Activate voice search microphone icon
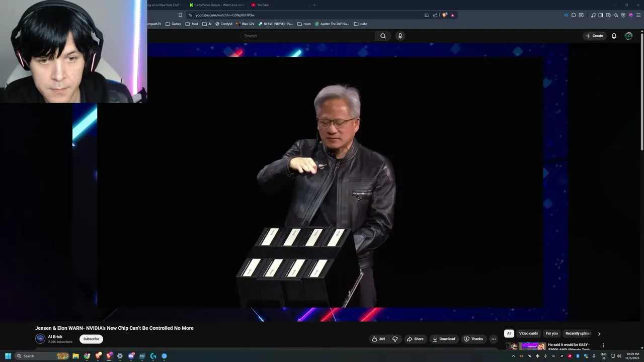The height and width of the screenshot is (362, 644). (x=400, y=36)
